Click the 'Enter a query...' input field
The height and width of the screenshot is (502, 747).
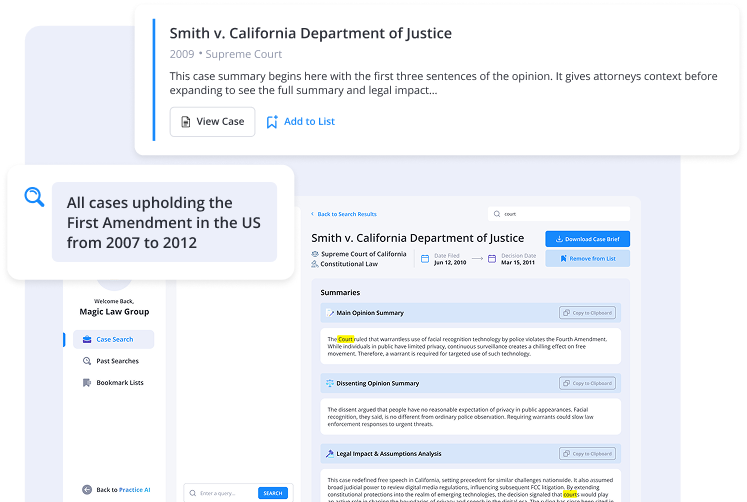pos(222,493)
